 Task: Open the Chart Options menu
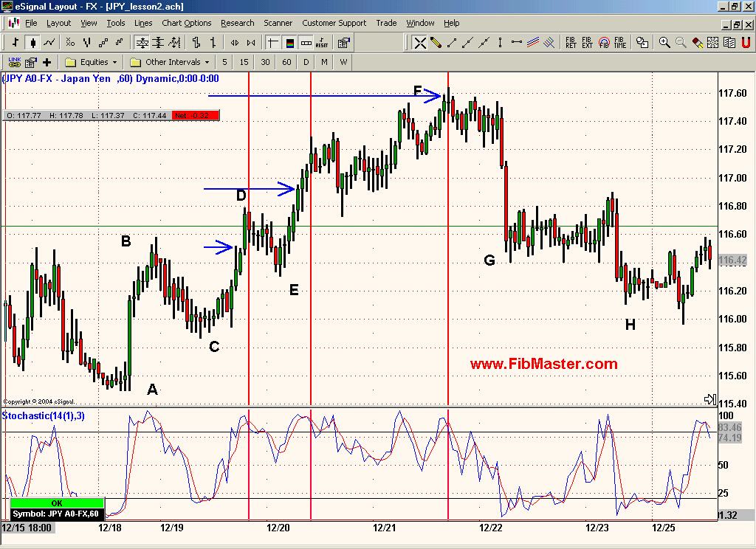(187, 23)
